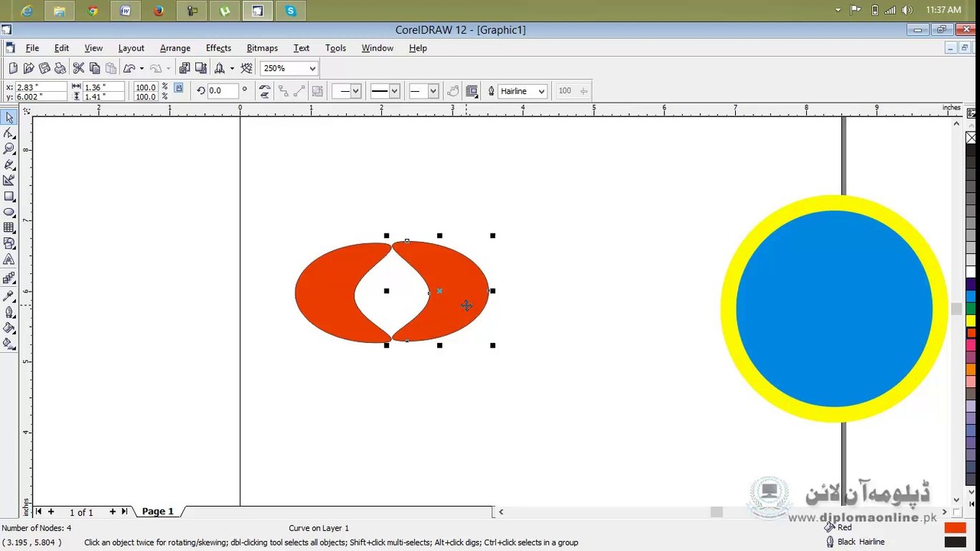Click the red fill color indicator swatch
This screenshot has height=551, width=980.
[x=955, y=528]
